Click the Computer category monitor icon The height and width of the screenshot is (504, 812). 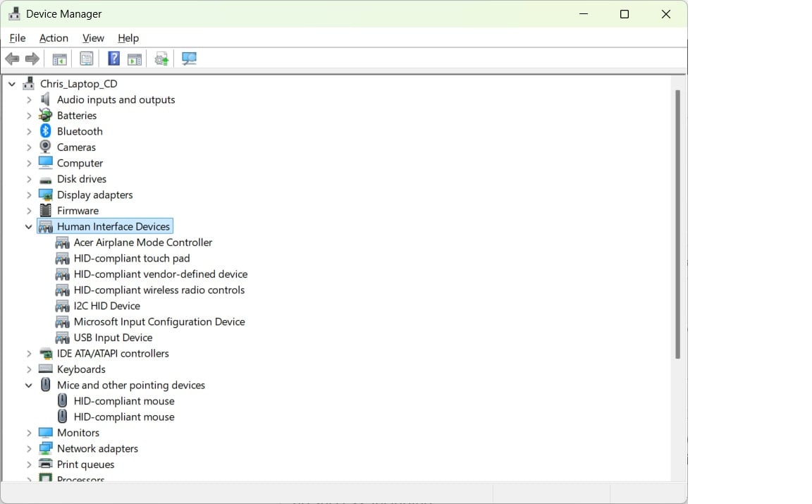46,163
